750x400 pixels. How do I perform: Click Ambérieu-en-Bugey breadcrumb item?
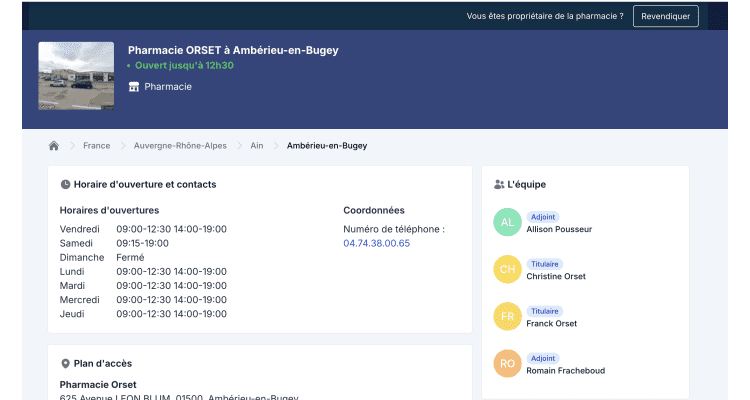[x=327, y=145]
